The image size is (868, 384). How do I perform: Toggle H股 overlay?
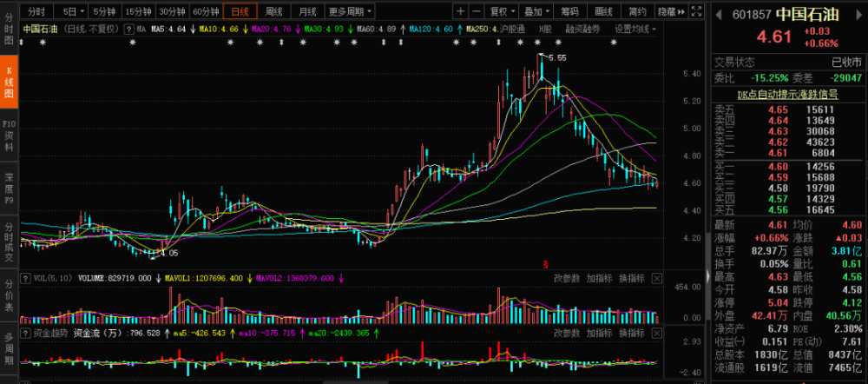pos(545,30)
